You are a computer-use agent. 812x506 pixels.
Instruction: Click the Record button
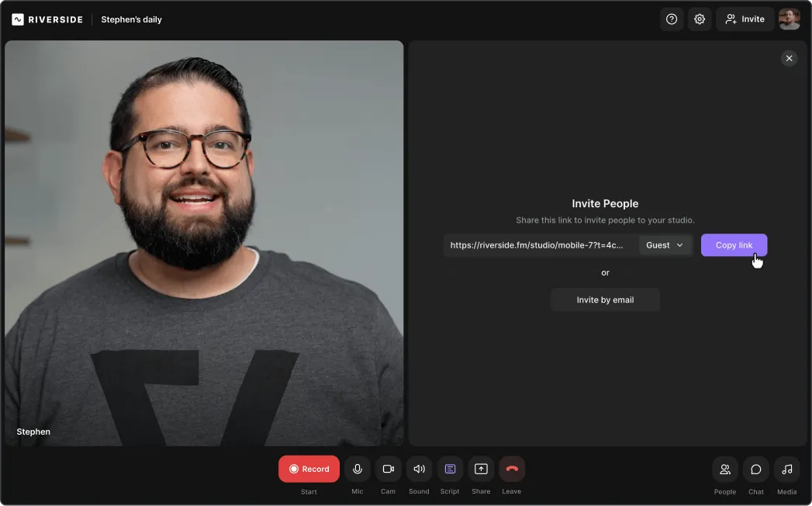[309, 469]
